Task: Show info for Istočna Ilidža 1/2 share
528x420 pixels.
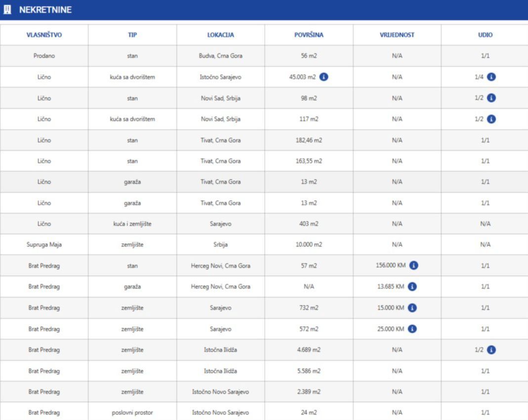Action: [491, 350]
